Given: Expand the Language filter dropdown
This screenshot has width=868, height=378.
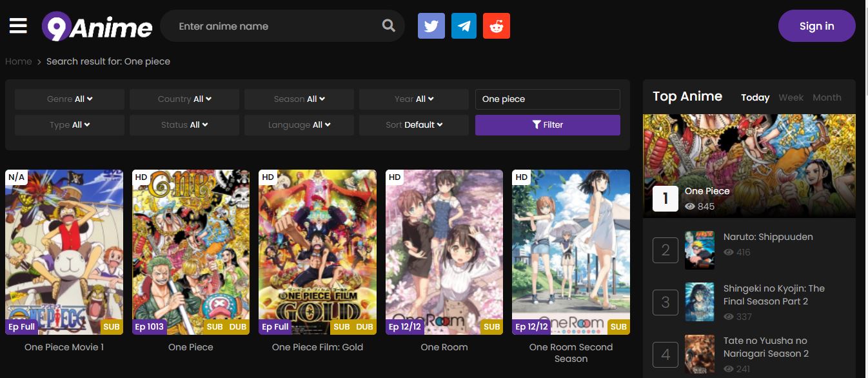Looking at the screenshot, I should point(299,125).
